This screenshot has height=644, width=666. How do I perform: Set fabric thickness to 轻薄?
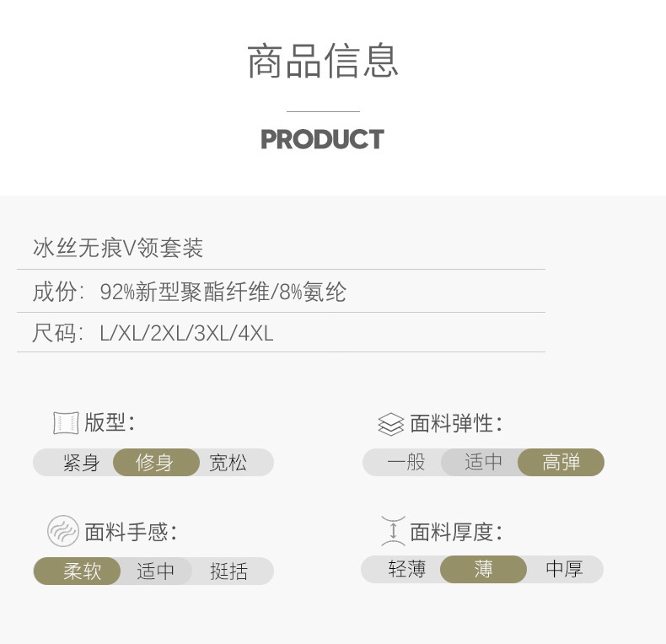406,570
